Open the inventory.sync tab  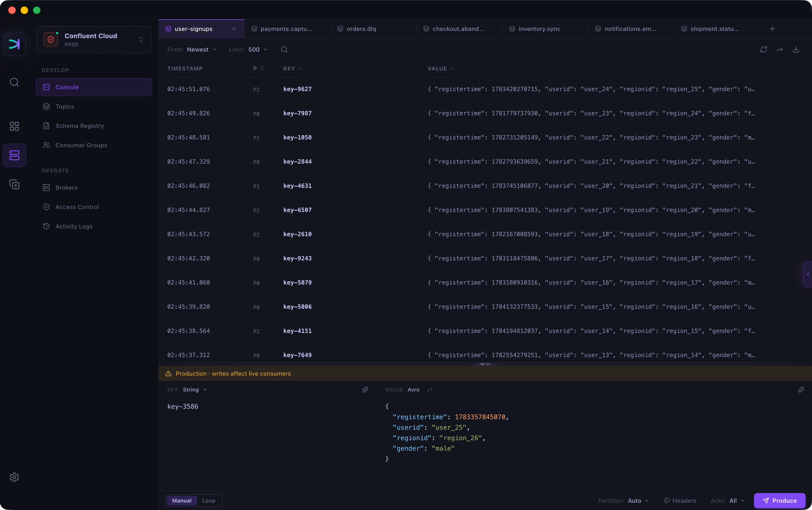click(545, 29)
